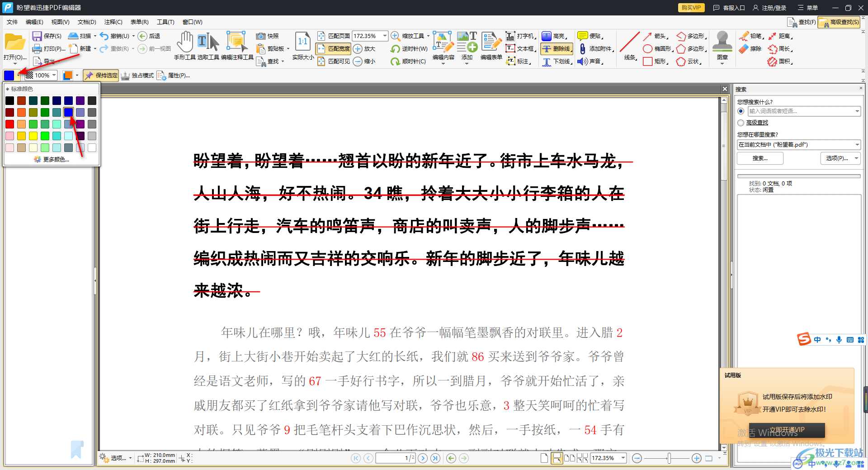Select the Advanced Find (高级查找) radio option
This screenshot has height=470, width=868.
(x=741, y=123)
